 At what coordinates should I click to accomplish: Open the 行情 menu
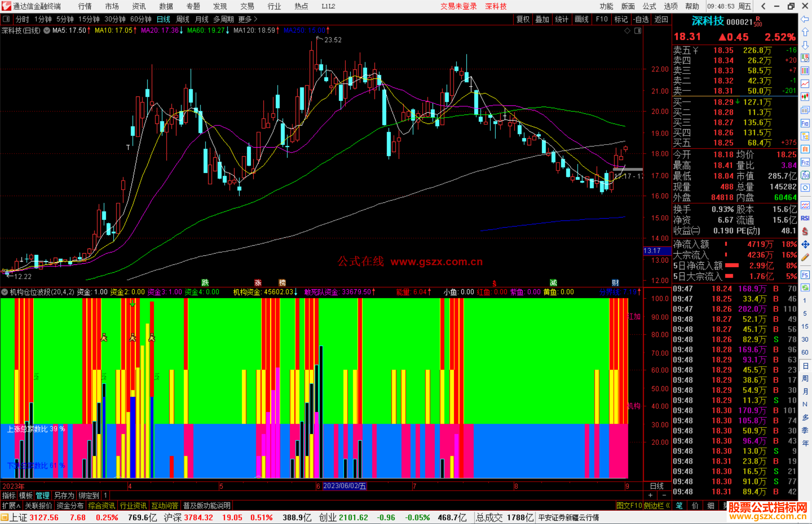pos(85,6)
